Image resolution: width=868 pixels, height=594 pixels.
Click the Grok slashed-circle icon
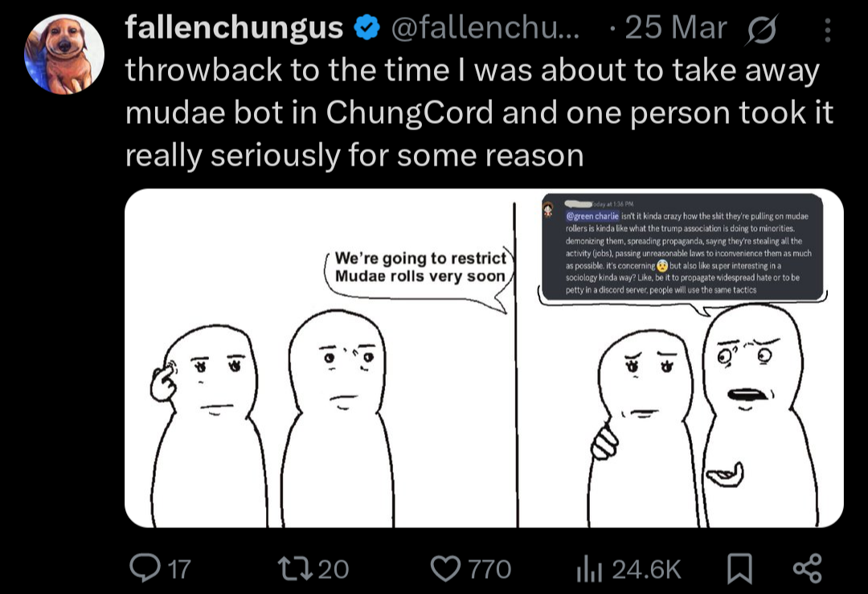(x=763, y=30)
